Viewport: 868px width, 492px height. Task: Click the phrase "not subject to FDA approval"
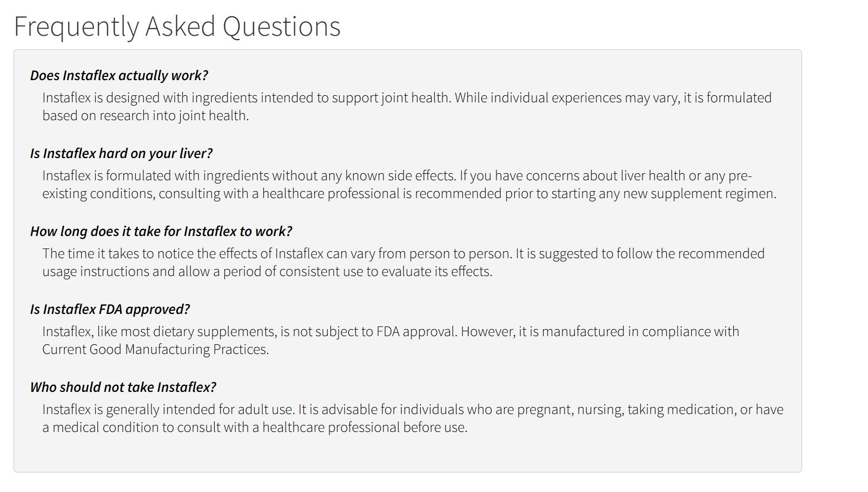click(x=375, y=332)
